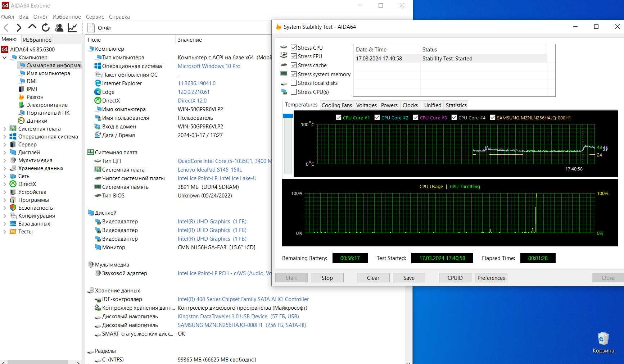Open the graph/chart toolbar icon
624x364 pixels.
click(x=72, y=28)
